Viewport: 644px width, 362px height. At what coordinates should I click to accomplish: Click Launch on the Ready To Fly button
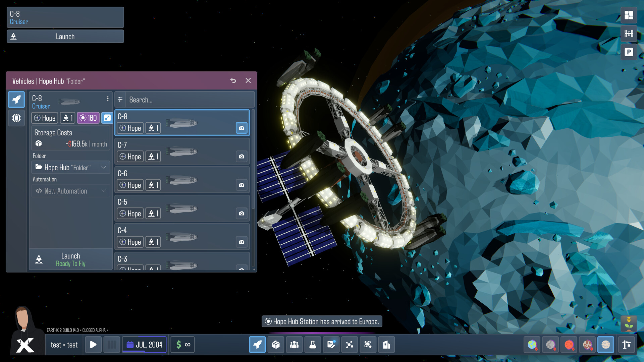point(70,259)
